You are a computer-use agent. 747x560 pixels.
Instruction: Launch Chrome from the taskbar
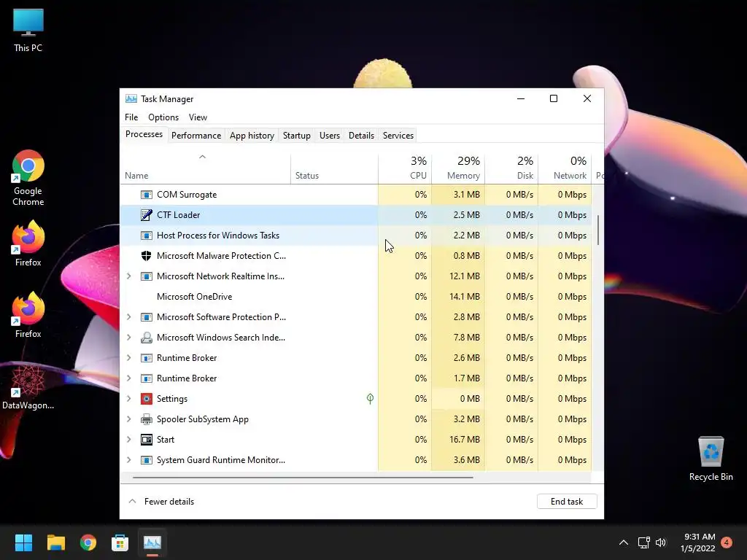(88, 542)
